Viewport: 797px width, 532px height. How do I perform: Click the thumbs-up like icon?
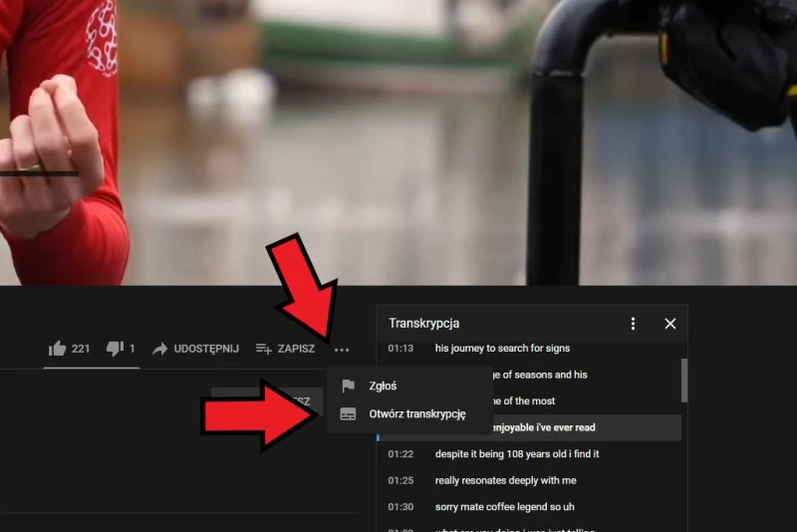[x=57, y=349]
